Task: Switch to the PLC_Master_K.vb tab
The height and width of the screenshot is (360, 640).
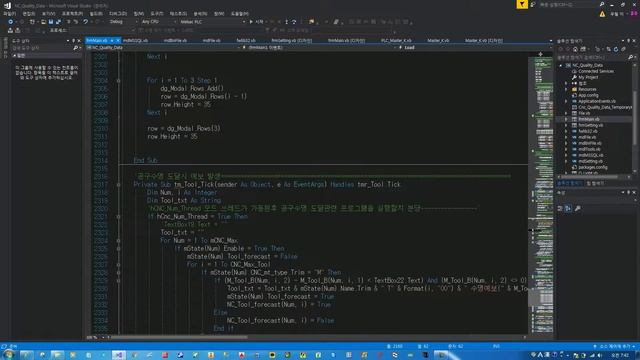Action: click(x=396, y=40)
